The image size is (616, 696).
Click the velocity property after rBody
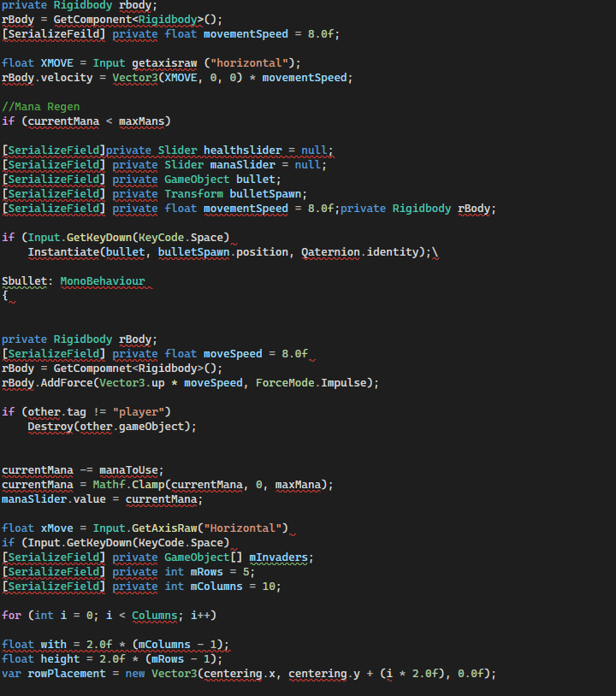point(67,78)
